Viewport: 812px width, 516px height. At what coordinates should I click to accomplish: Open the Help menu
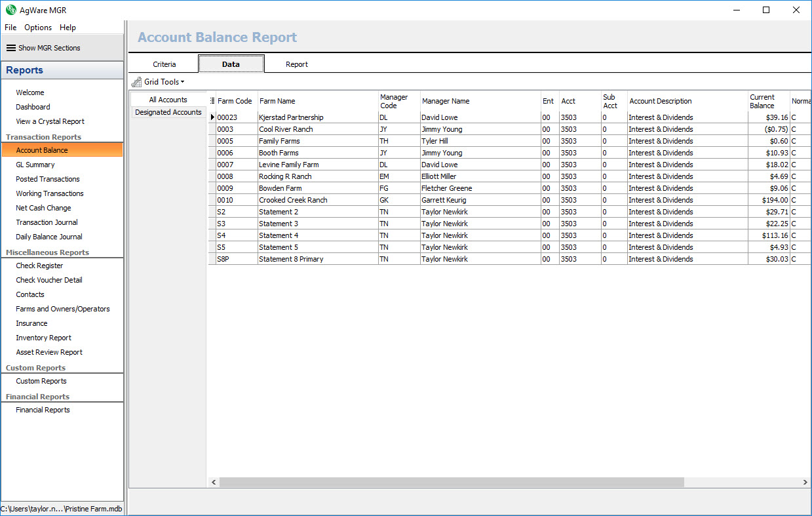point(68,28)
